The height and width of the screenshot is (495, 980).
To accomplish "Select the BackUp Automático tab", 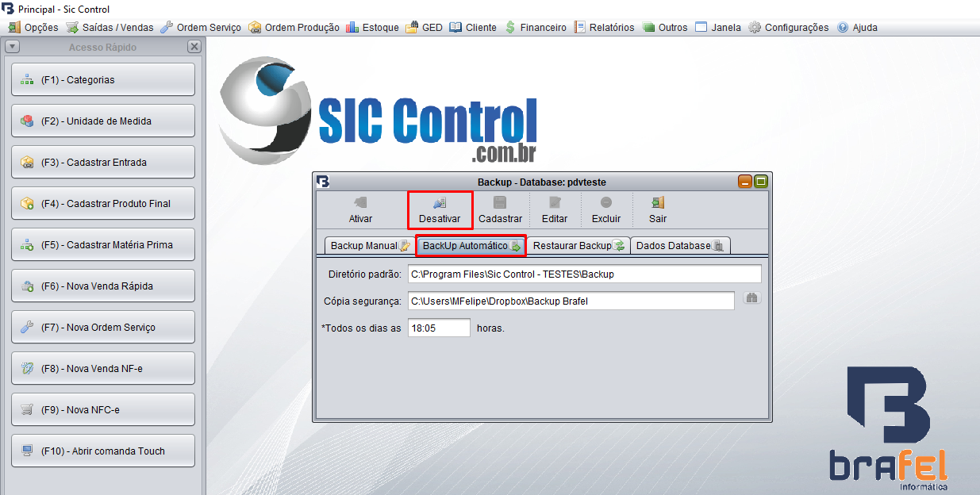I will click(471, 246).
